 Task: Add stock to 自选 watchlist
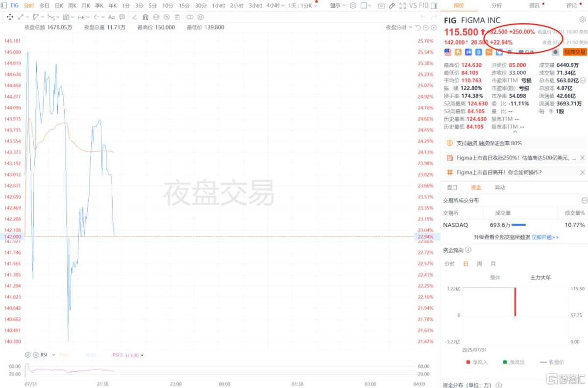pos(527,52)
